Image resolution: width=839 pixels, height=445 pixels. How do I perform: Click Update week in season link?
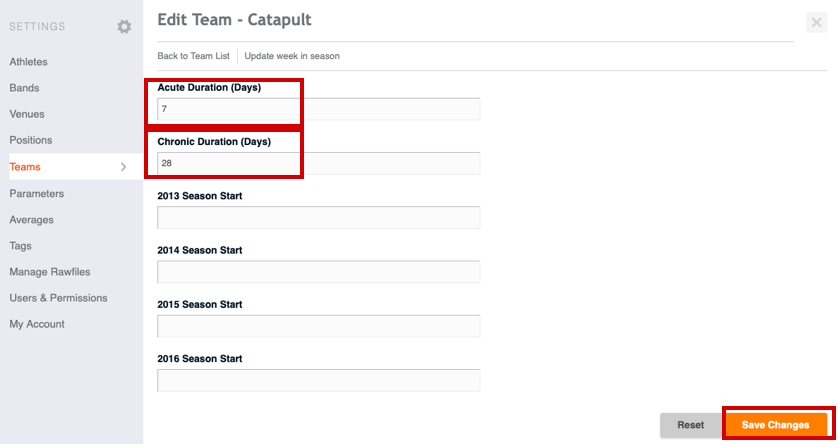coord(292,56)
